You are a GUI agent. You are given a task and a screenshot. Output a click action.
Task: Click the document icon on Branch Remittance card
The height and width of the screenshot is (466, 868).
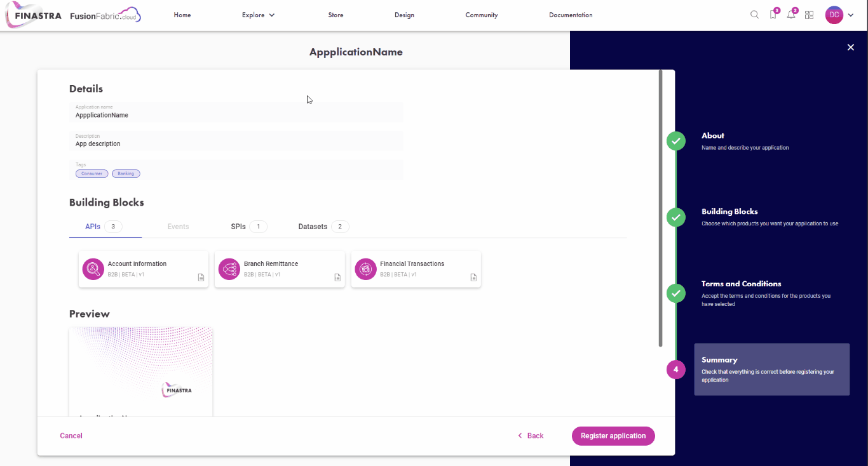pos(337,277)
